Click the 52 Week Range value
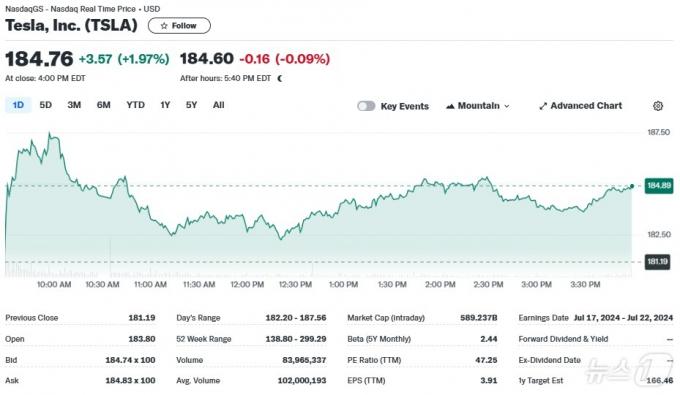The width and height of the screenshot is (680, 395). 296,339
